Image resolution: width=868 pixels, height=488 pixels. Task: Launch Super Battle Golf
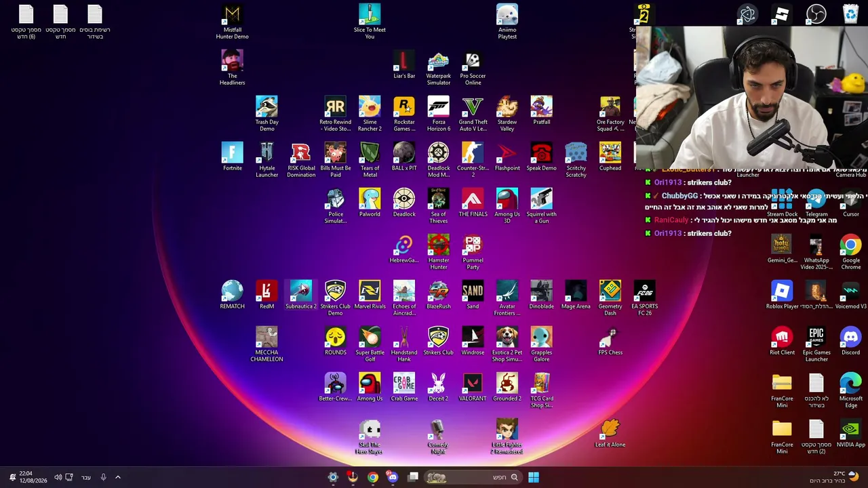pos(370,337)
